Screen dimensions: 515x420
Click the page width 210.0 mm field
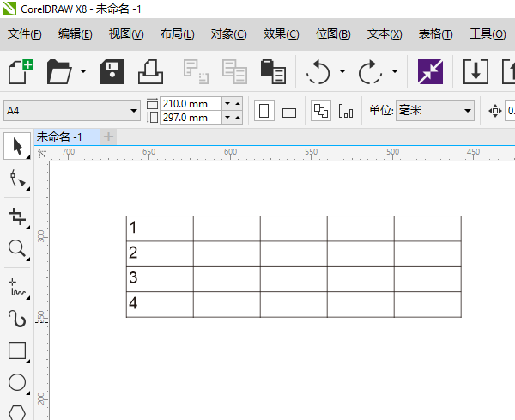pos(191,104)
